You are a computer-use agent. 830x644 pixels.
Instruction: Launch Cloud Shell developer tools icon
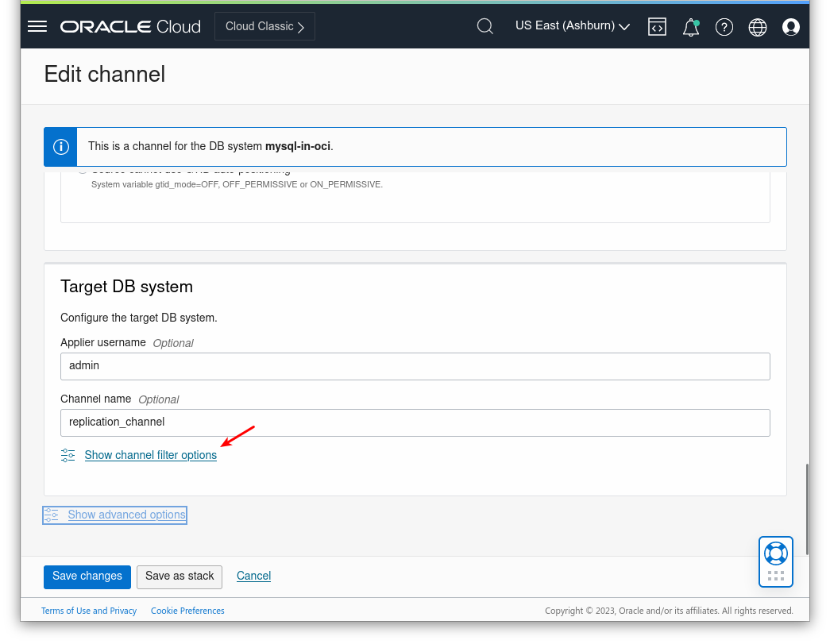(657, 26)
